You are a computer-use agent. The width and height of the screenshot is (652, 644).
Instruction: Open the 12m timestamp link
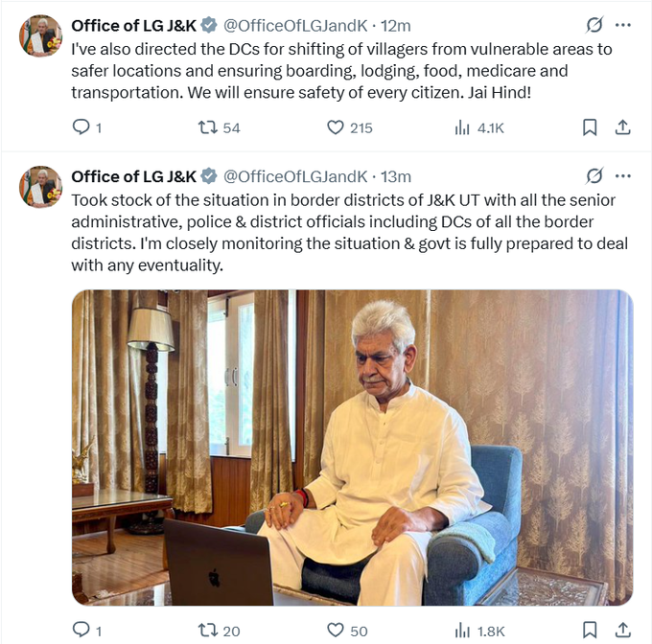coord(396,24)
